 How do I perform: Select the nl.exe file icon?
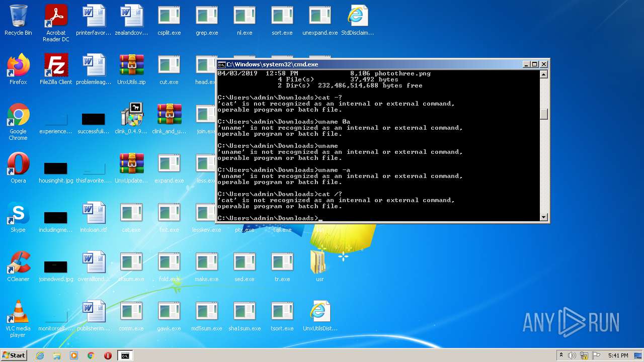tap(245, 20)
